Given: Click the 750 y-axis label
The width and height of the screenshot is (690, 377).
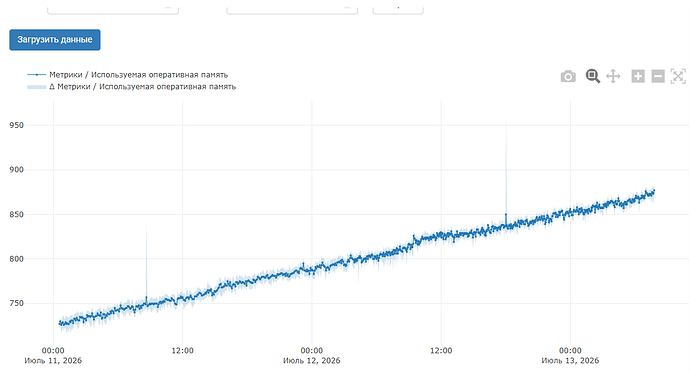Looking at the screenshot, I should point(16,304).
